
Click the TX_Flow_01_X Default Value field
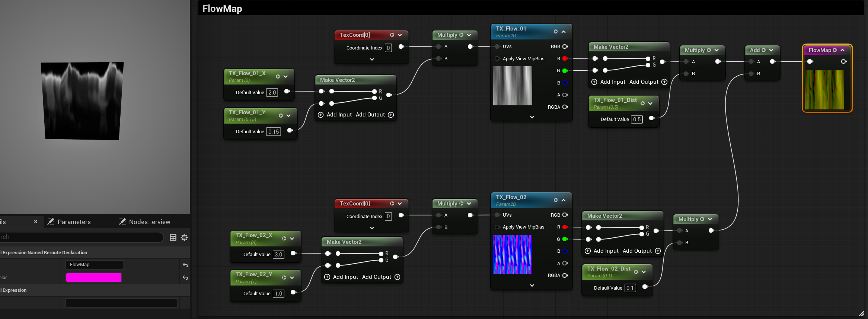[272, 93]
